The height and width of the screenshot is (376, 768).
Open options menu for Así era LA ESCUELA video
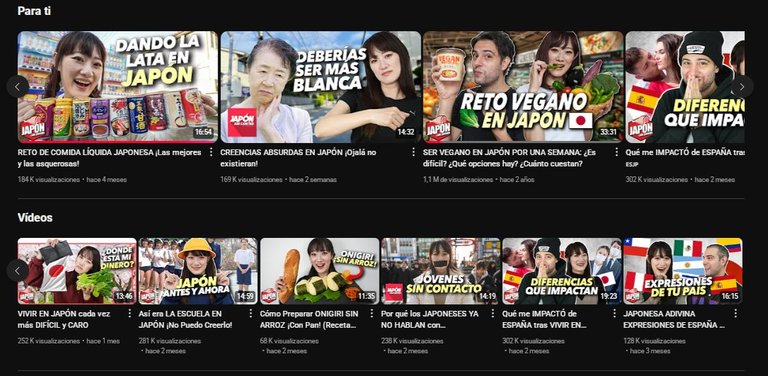pyautogui.click(x=251, y=313)
